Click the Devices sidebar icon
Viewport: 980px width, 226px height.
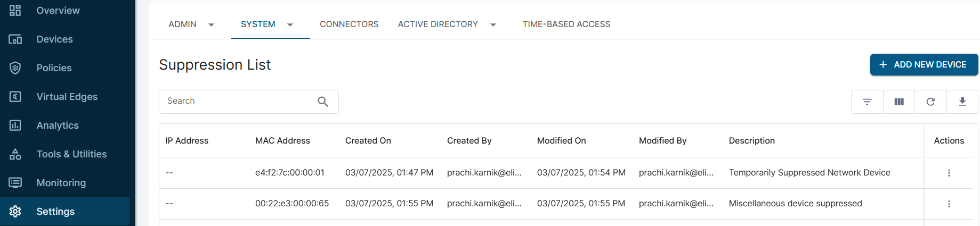pyautogui.click(x=15, y=39)
